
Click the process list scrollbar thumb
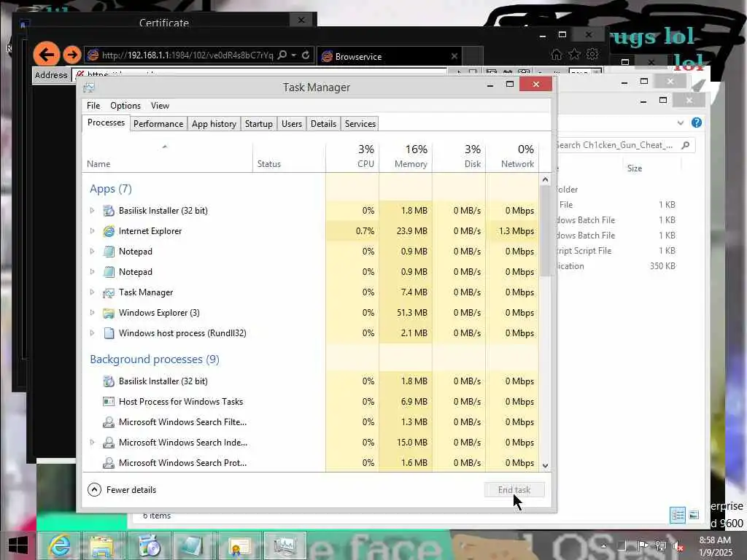click(x=545, y=231)
